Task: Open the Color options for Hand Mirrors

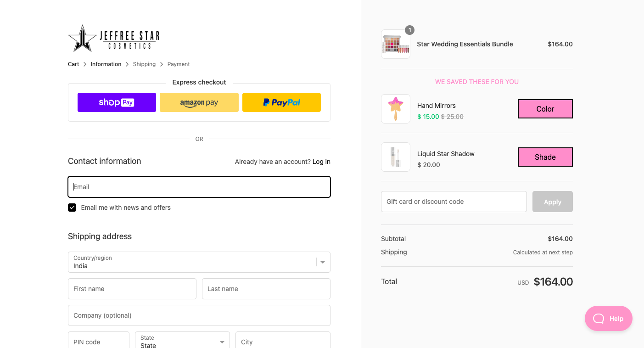Action: click(x=545, y=109)
